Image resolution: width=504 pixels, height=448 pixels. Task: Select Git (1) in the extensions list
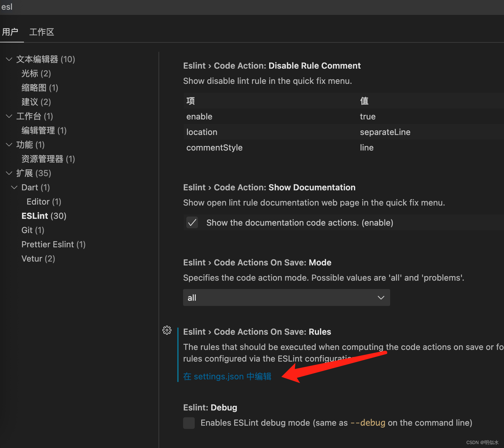pos(33,230)
